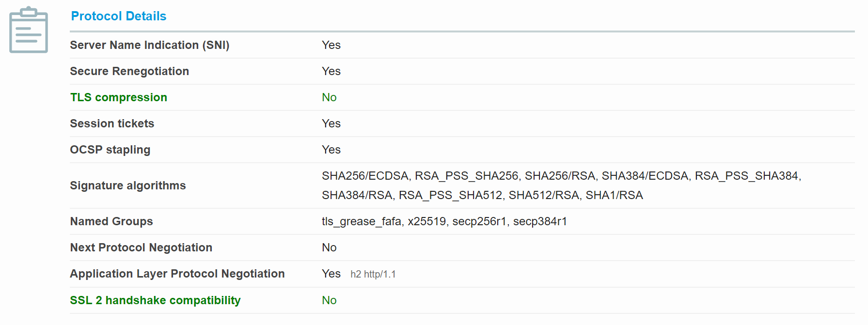Click the No value for SSL 2 handshake
The width and height of the screenshot is (868, 325).
point(330,300)
